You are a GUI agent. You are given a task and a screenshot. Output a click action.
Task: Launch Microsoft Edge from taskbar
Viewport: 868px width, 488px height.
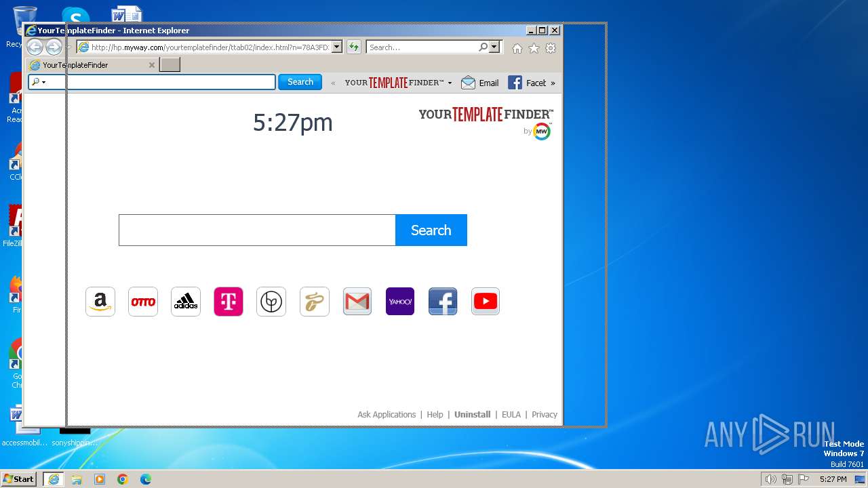point(146,479)
